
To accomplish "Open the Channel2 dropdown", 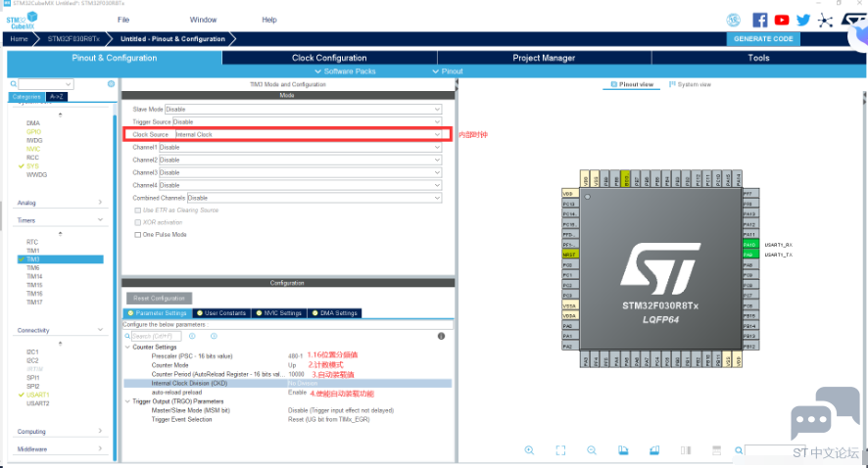I will click(x=300, y=160).
